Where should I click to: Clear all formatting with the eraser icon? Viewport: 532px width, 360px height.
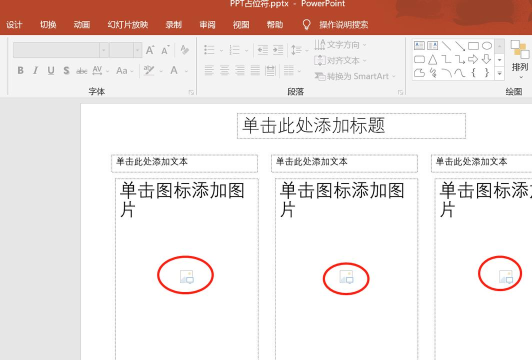(185, 50)
